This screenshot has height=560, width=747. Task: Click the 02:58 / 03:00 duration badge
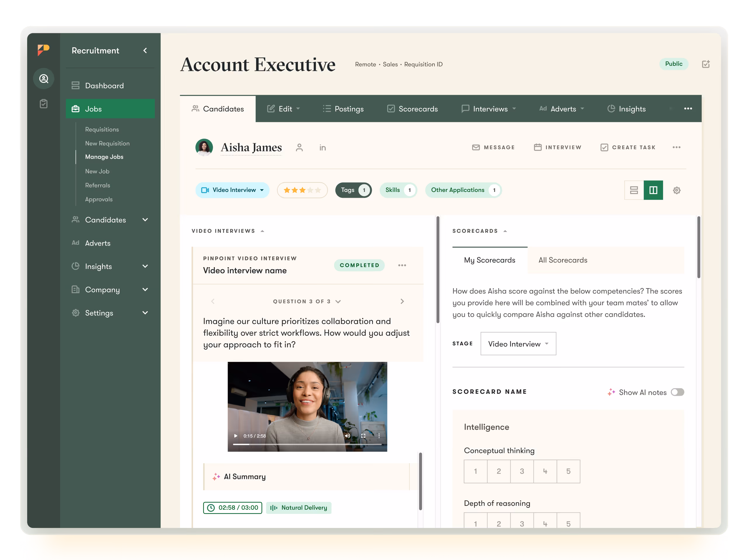(x=232, y=508)
